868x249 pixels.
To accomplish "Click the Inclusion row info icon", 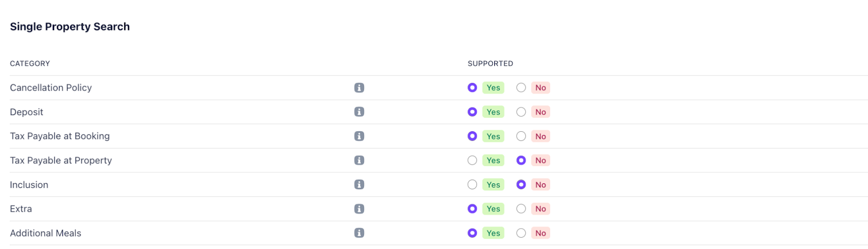I will click(x=359, y=184).
